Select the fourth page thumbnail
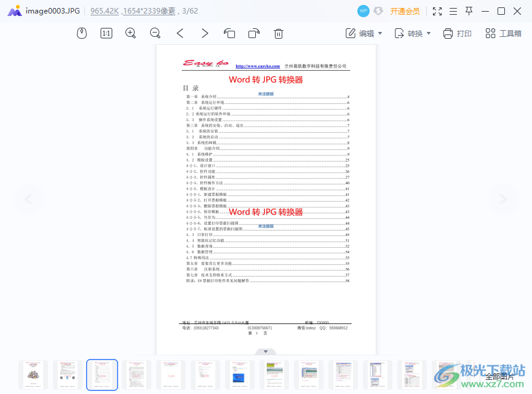Image resolution: width=532 pixels, height=394 pixels. [x=136, y=374]
